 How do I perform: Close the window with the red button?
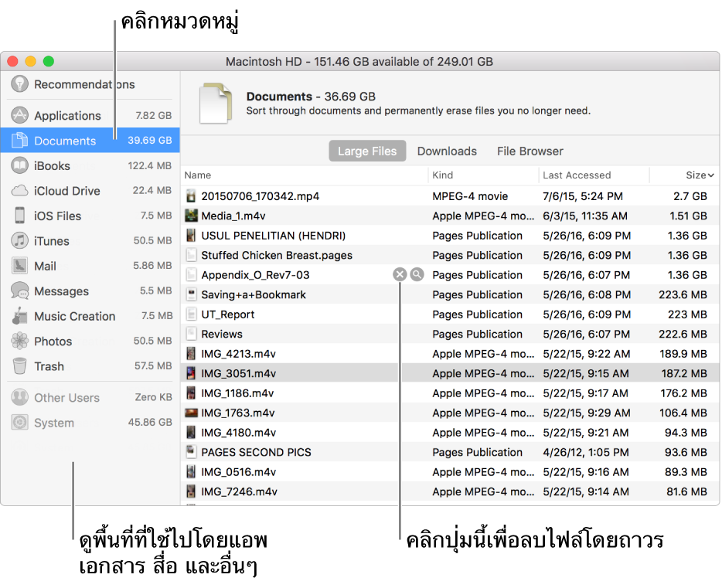(x=12, y=61)
